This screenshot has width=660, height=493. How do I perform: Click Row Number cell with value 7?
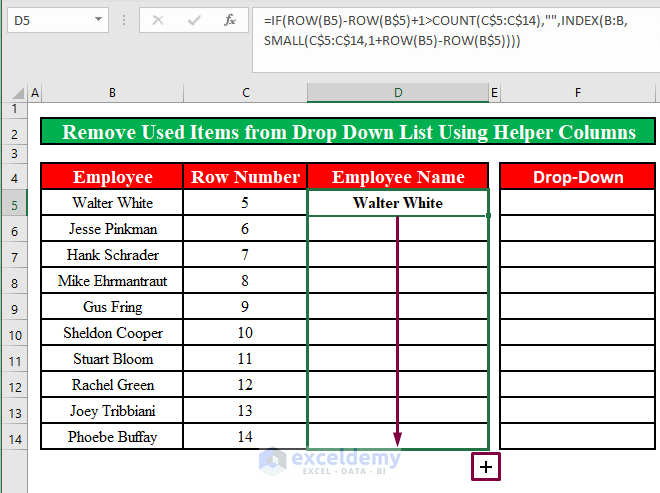pyautogui.click(x=245, y=255)
